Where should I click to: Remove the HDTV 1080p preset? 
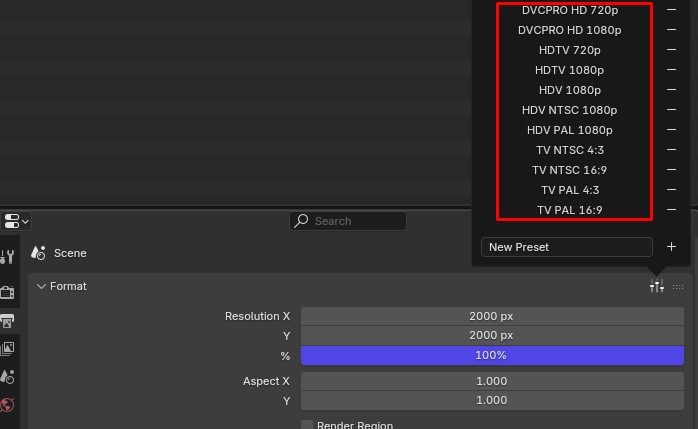click(671, 70)
